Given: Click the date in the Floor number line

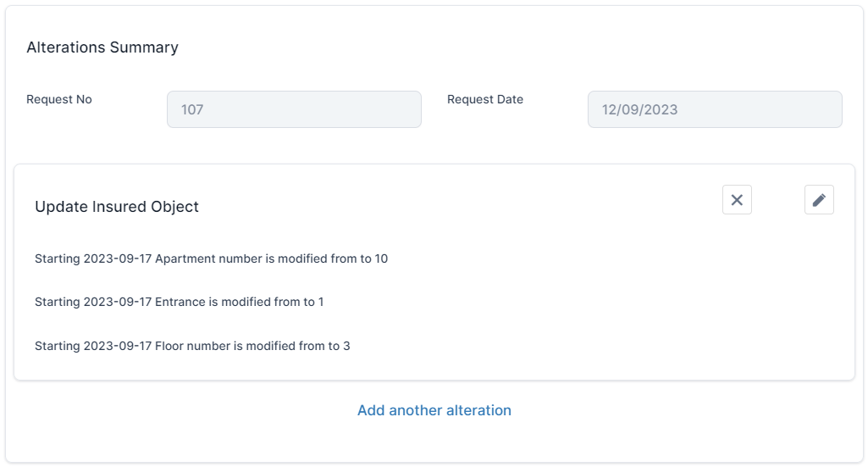Looking at the screenshot, I should (117, 346).
